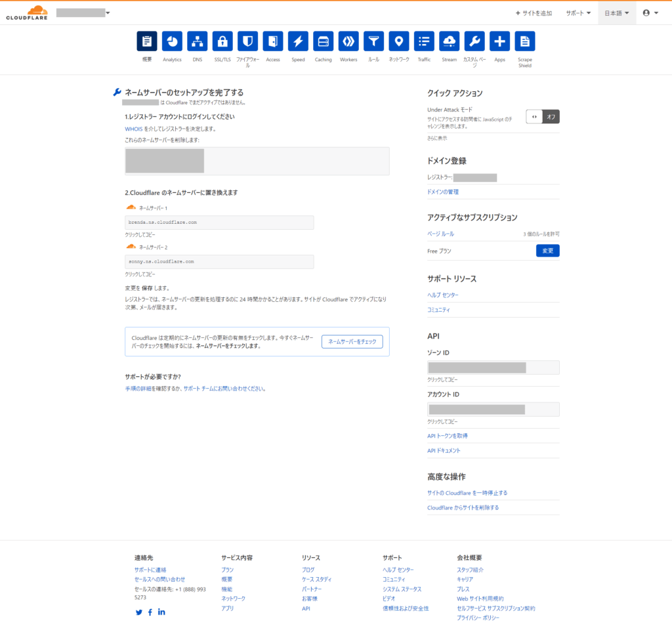Open the ドメインの管理 link
The width and height of the screenshot is (672, 642).
tap(443, 192)
